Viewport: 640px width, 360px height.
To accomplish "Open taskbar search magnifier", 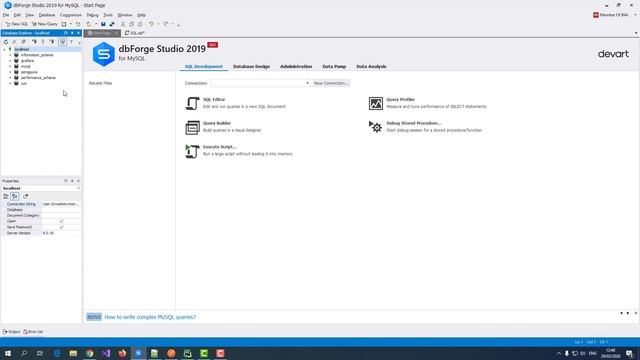I will click(24, 353).
